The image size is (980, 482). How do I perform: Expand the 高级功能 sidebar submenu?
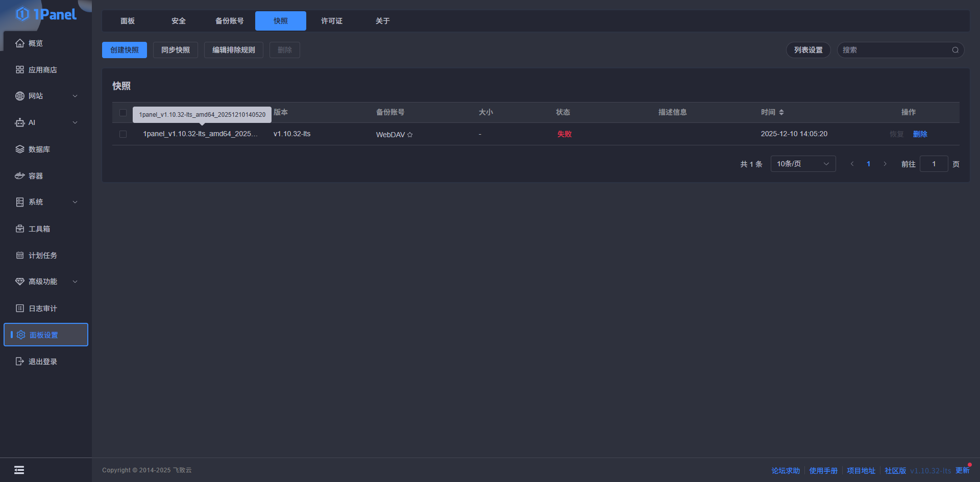pyautogui.click(x=75, y=282)
